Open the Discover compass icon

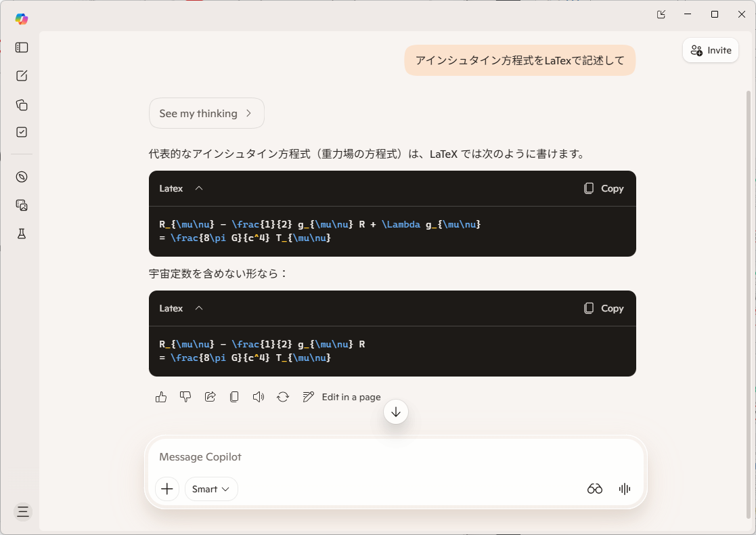22,177
